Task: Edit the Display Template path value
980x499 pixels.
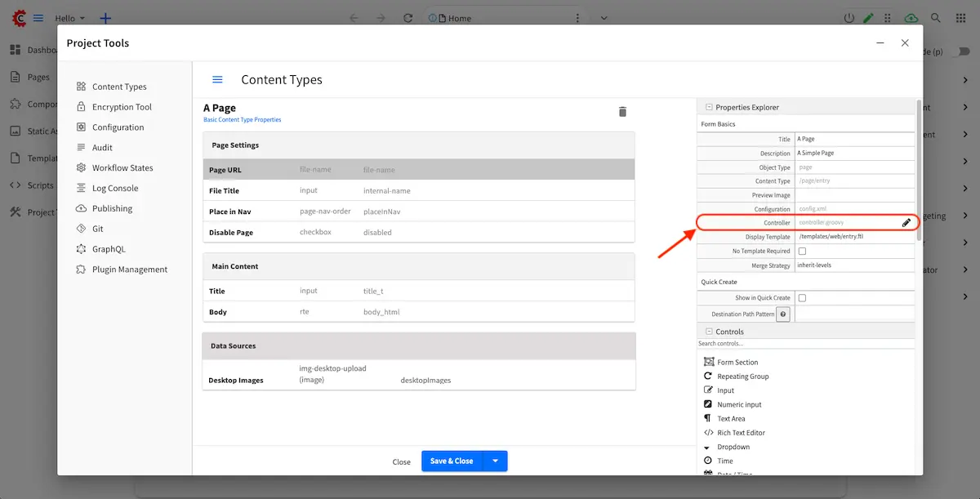Action: (855, 237)
